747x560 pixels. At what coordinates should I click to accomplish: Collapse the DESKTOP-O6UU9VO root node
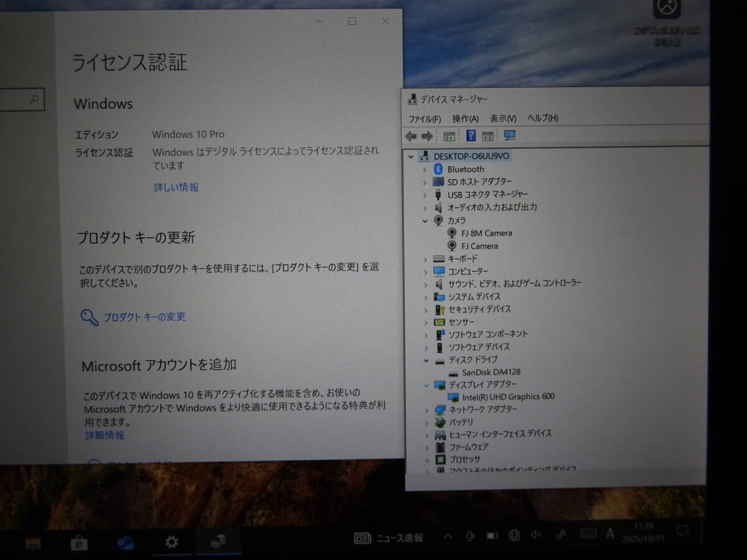click(x=410, y=156)
